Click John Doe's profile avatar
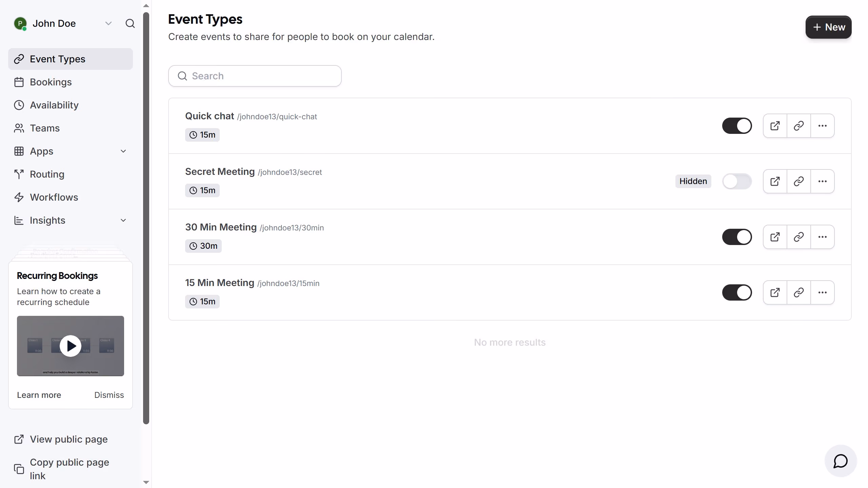868x488 pixels. tap(20, 23)
